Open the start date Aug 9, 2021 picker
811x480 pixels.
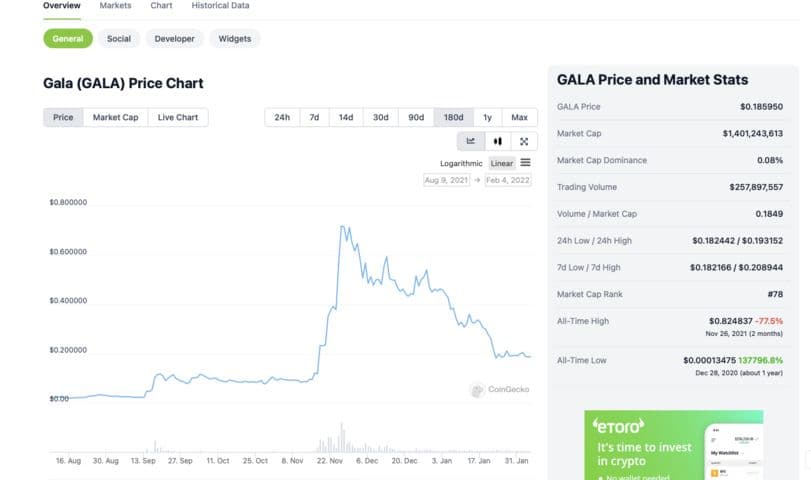point(446,180)
